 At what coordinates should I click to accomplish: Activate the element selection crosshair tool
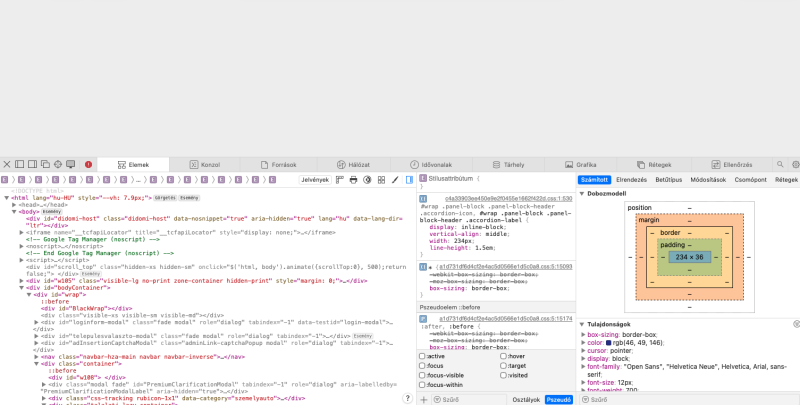coord(58,164)
